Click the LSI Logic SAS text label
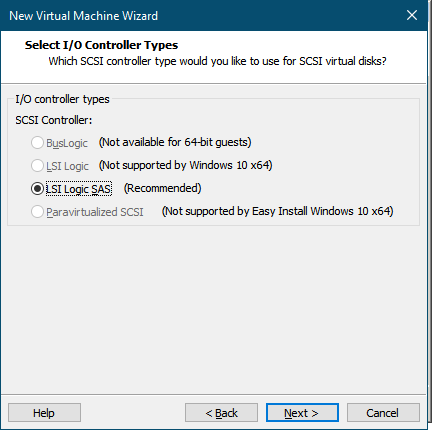This screenshot has height=430, width=432. [x=79, y=189]
